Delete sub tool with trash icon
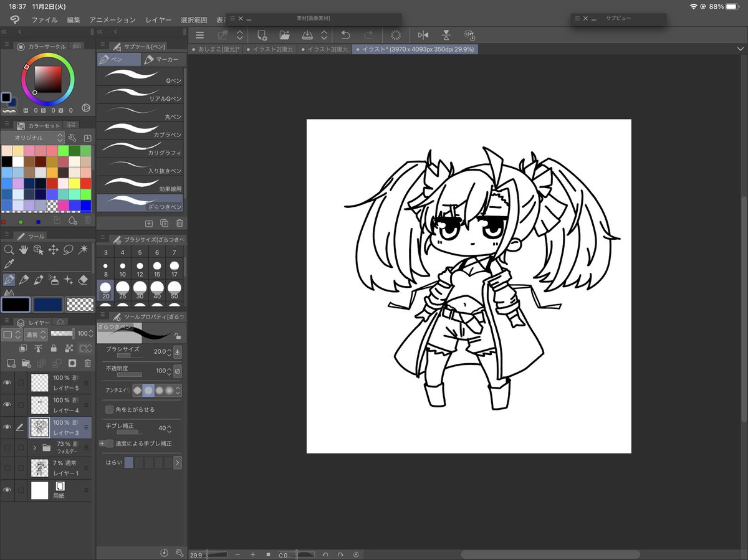Screen dimensions: 748x560 [x=180, y=223]
